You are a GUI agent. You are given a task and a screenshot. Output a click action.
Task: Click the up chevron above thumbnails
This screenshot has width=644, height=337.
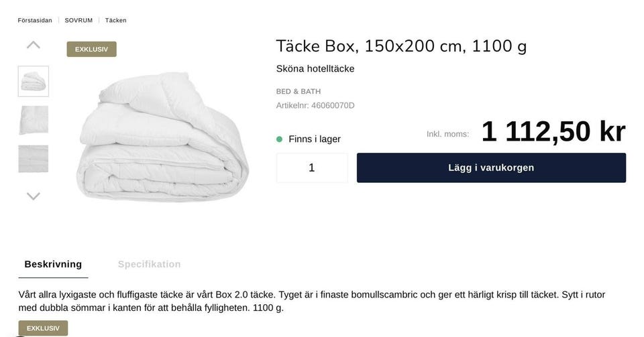(34, 45)
